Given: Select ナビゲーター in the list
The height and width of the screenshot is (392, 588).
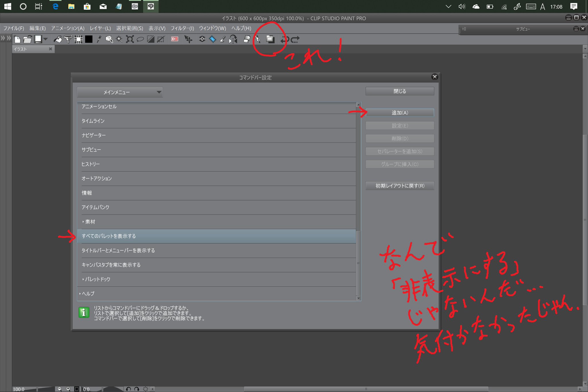Looking at the screenshot, I should click(216, 135).
